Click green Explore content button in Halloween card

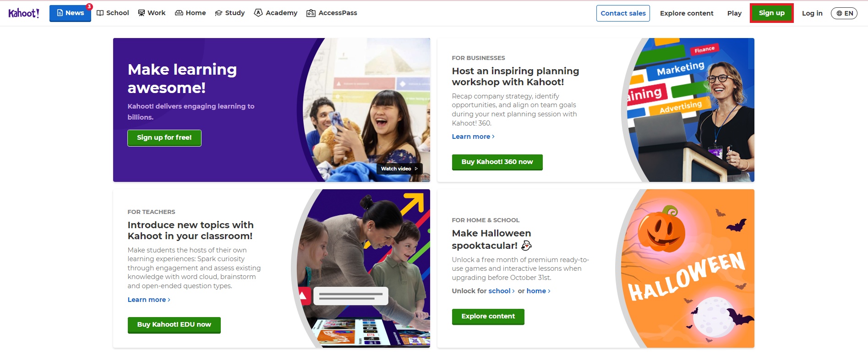488,317
